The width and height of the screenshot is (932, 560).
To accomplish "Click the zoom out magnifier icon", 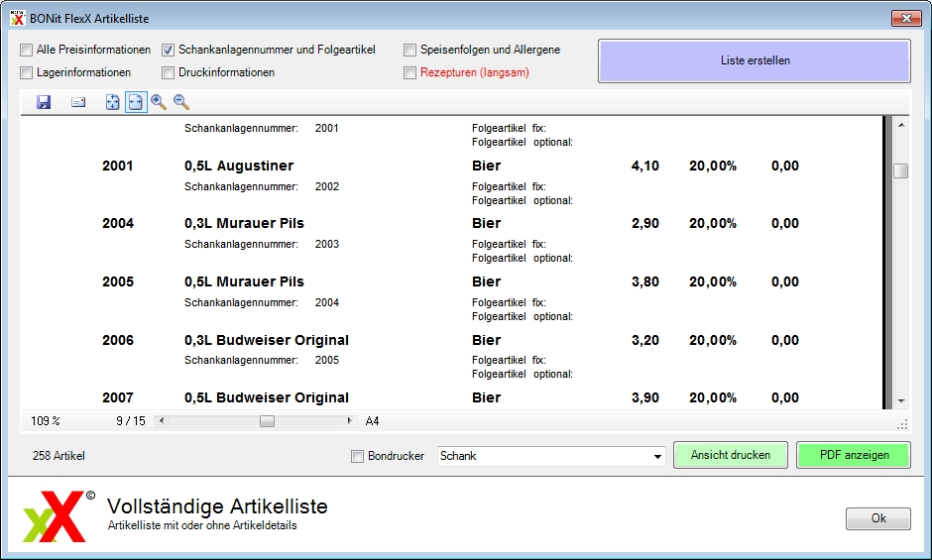I will (181, 102).
